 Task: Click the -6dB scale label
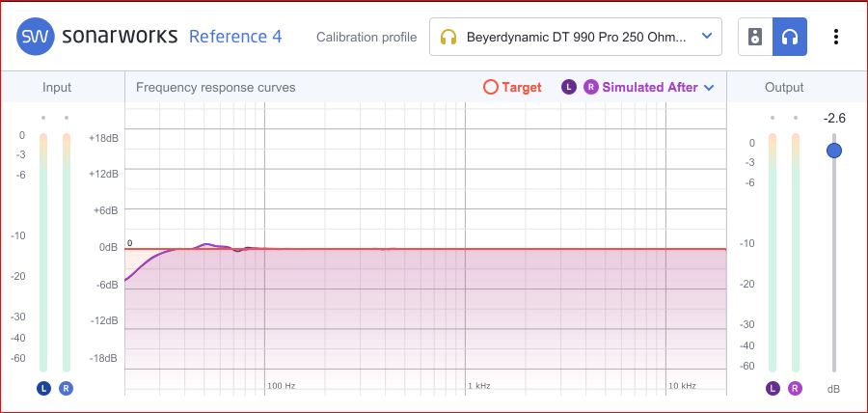pos(106,285)
